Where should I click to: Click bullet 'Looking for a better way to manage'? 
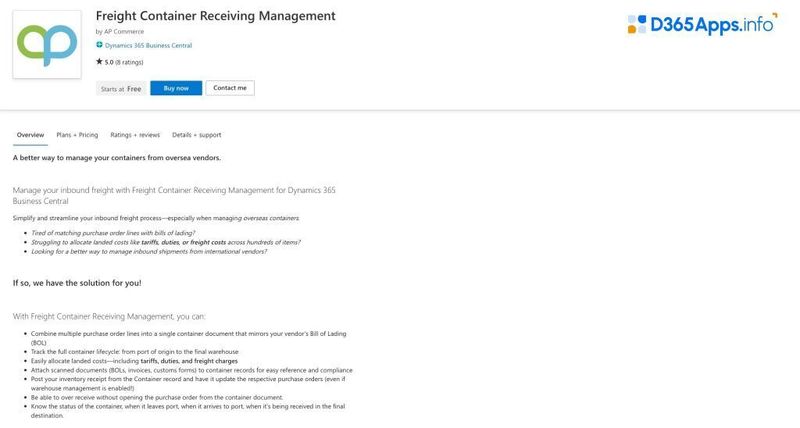click(x=149, y=251)
